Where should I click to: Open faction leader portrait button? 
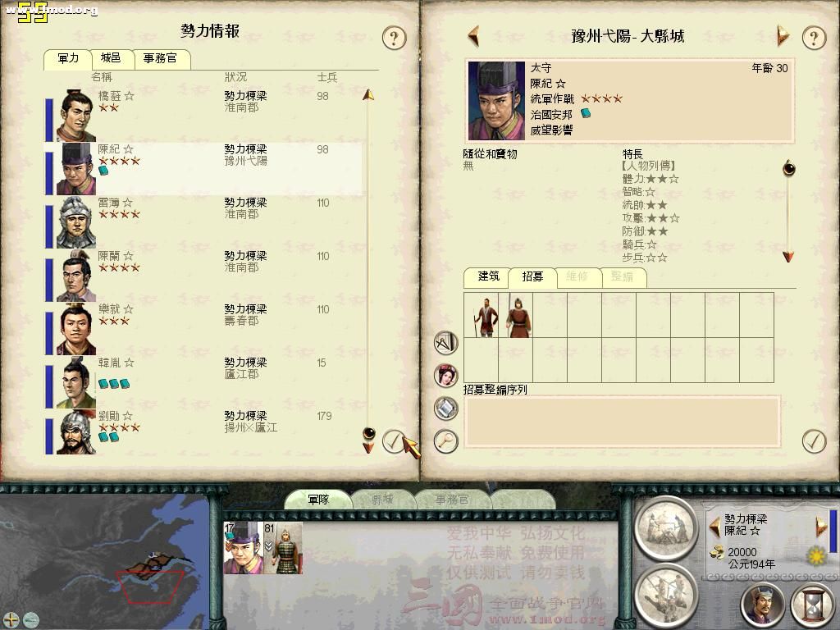click(764, 605)
